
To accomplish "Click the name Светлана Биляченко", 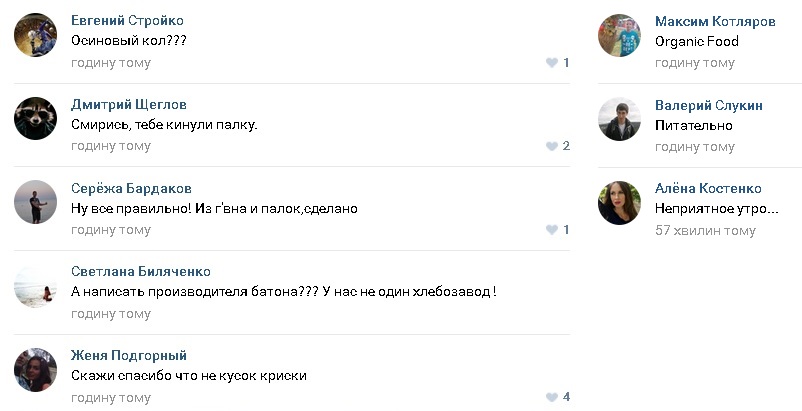I will click(141, 272).
